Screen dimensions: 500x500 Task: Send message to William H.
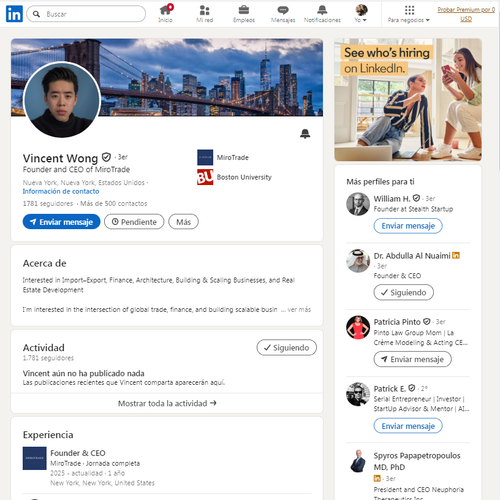[408, 226]
